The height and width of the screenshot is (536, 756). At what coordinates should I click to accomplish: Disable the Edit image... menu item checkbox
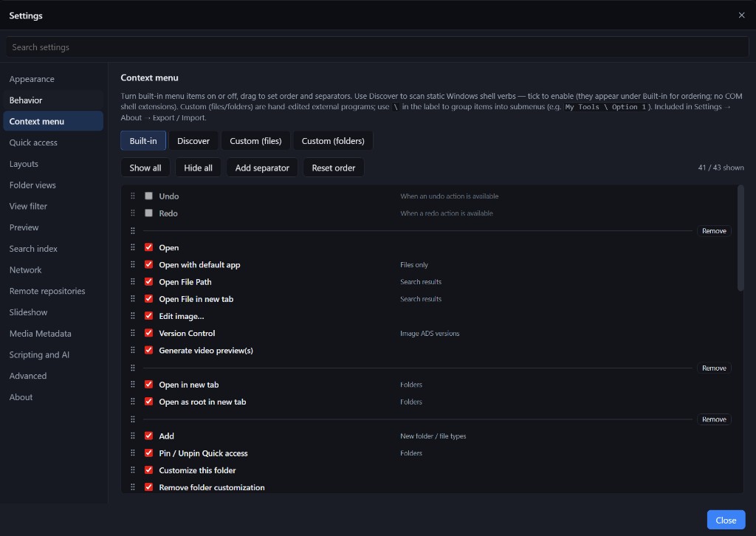[x=148, y=316]
